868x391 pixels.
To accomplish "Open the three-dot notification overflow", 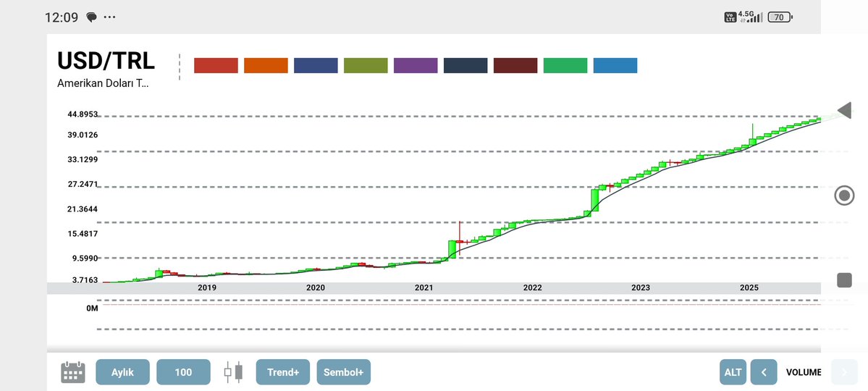I will (x=109, y=17).
